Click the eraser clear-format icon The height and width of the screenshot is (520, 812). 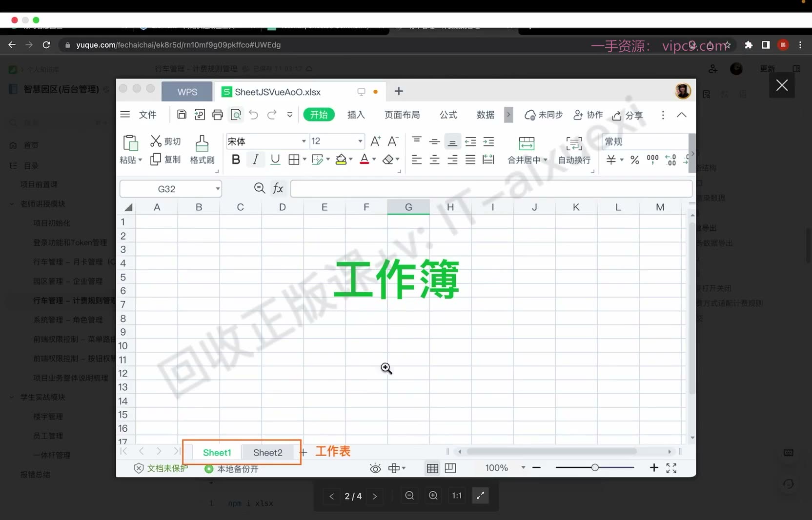388,160
